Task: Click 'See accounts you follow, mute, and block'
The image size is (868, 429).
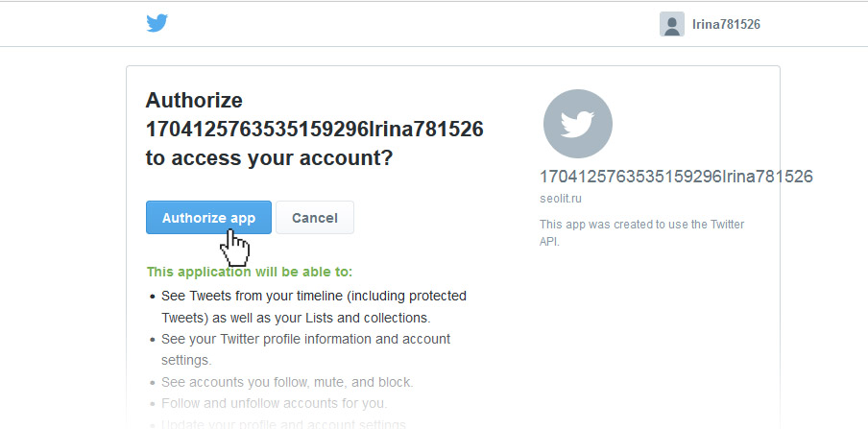Action: click(x=287, y=382)
